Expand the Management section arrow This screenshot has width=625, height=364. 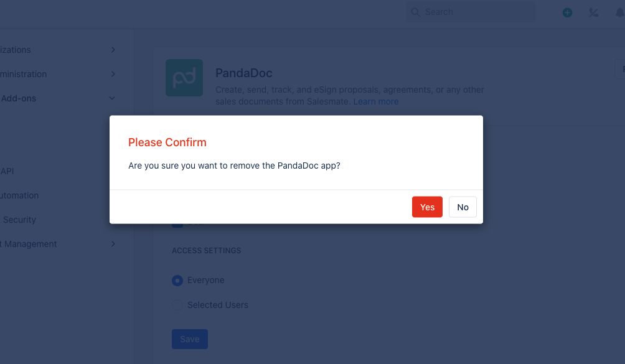click(x=113, y=244)
